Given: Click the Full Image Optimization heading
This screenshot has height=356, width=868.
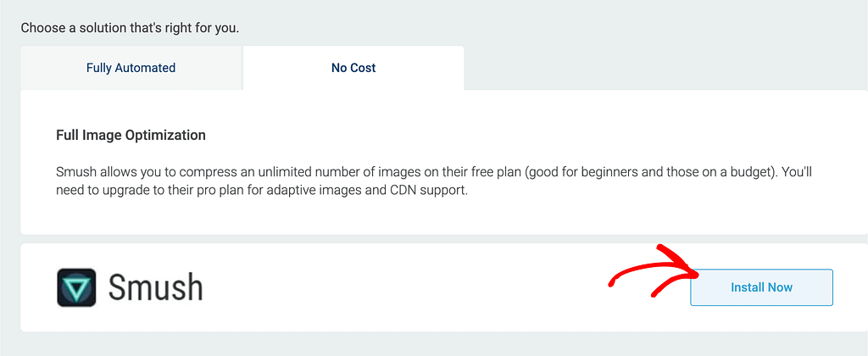Looking at the screenshot, I should (131, 135).
